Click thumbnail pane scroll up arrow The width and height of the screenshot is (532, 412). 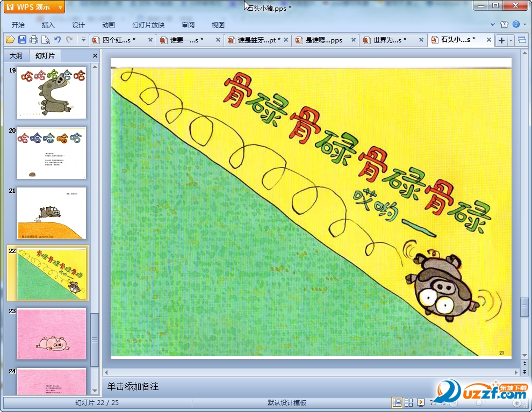tap(95, 67)
